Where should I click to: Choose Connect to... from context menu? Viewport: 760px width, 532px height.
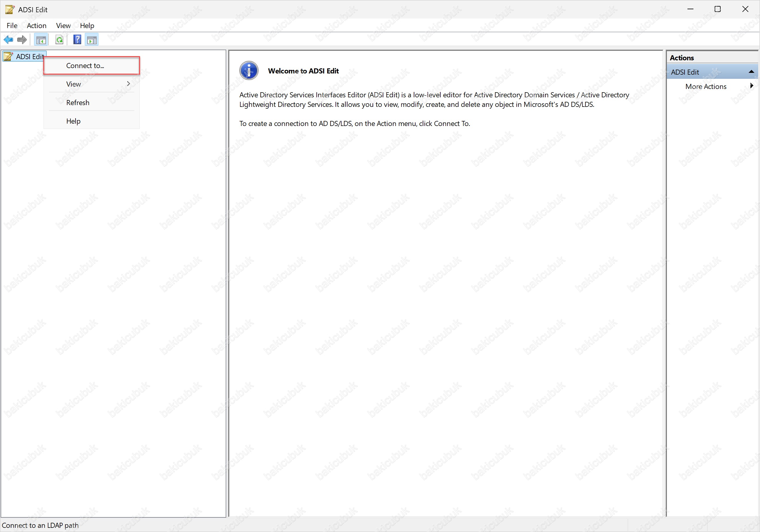point(92,66)
